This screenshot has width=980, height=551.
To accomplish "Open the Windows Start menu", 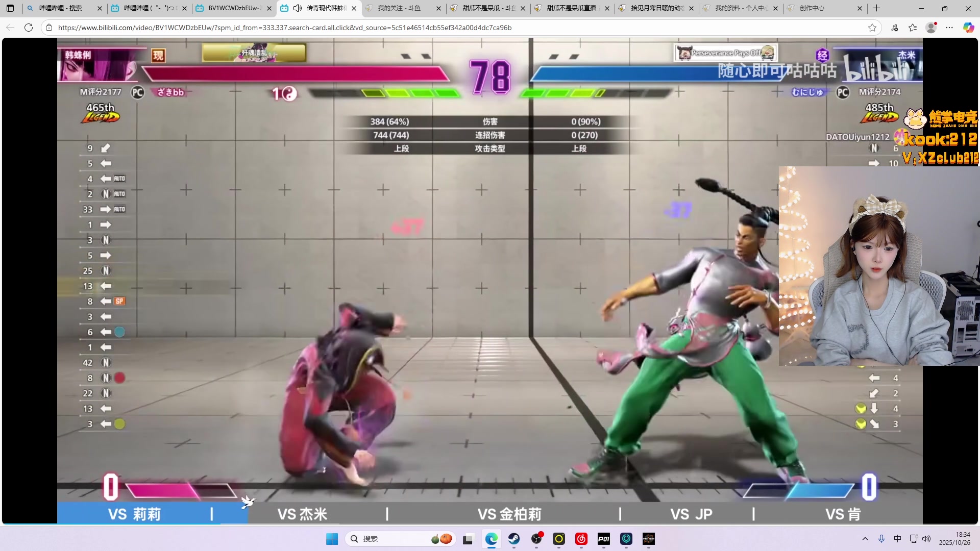I will pyautogui.click(x=332, y=539).
